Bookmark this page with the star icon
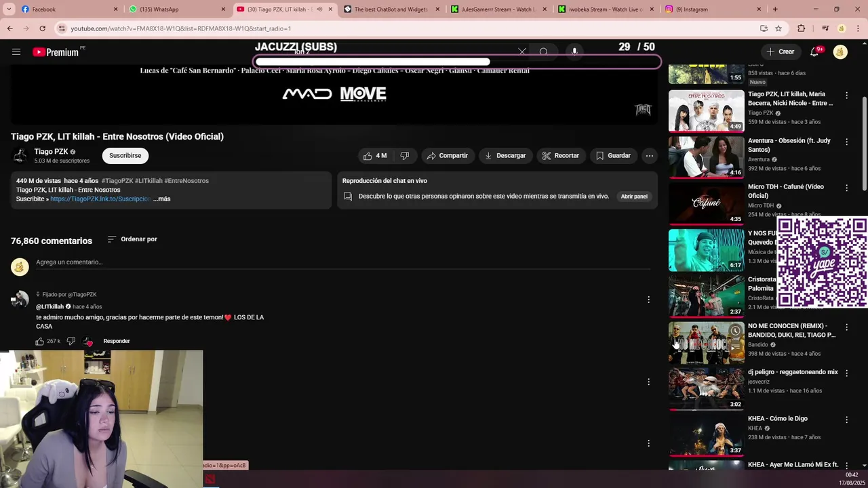868x488 pixels. (x=778, y=28)
